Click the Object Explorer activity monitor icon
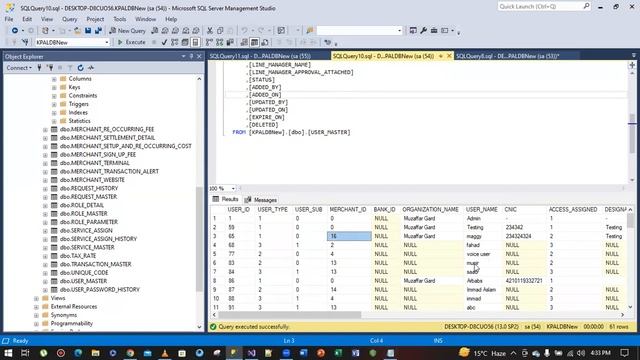The image size is (640, 360). (91, 68)
